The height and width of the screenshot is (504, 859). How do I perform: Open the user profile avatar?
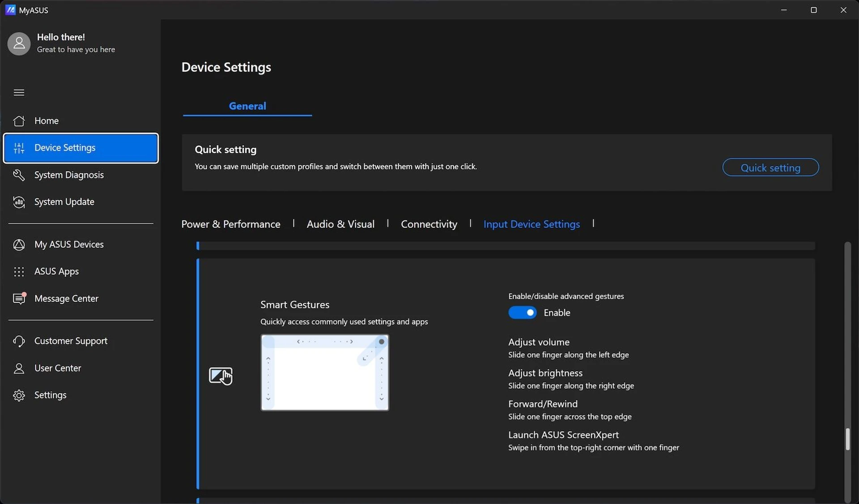click(x=19, y=43)
